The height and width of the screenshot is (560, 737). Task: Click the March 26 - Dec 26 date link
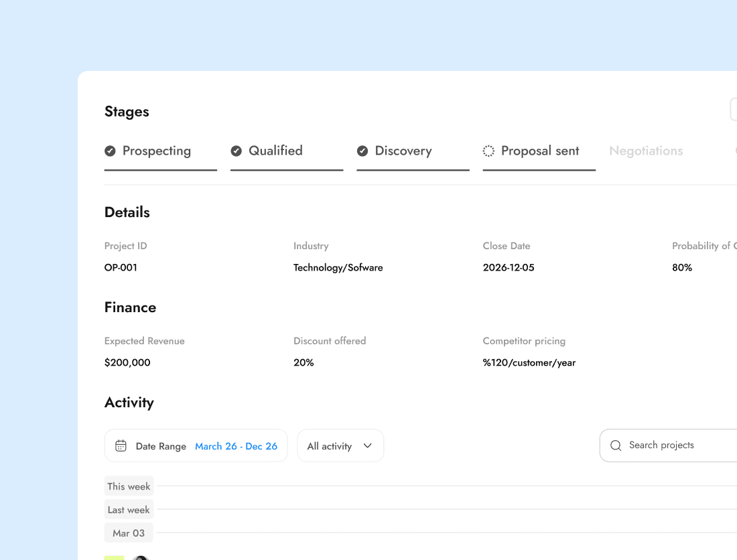[236, 446]
